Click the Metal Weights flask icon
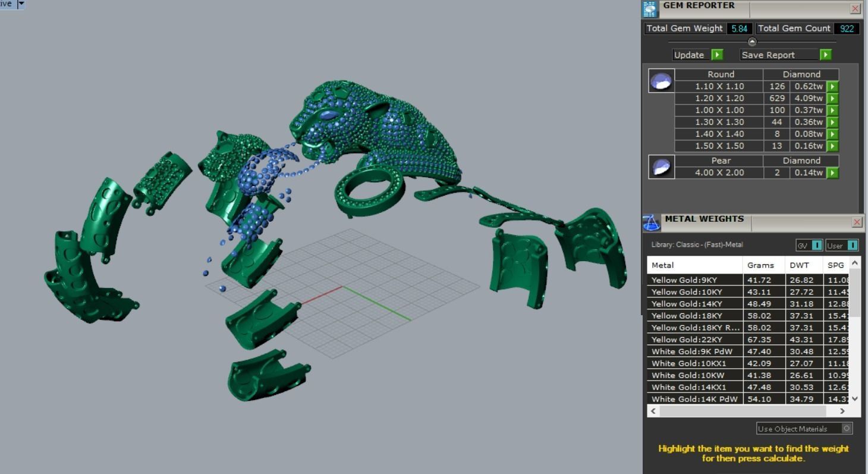 652,223
